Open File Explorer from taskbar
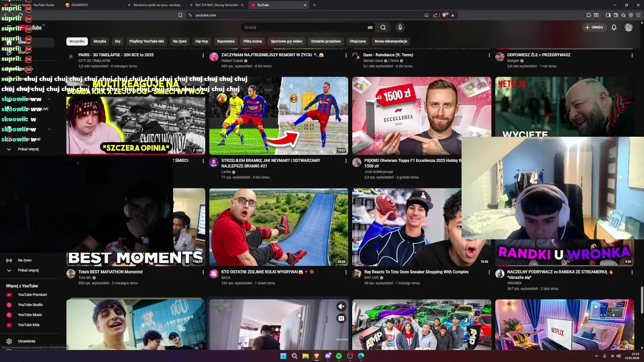Screen dimensions: 644x362 (305, 356)
